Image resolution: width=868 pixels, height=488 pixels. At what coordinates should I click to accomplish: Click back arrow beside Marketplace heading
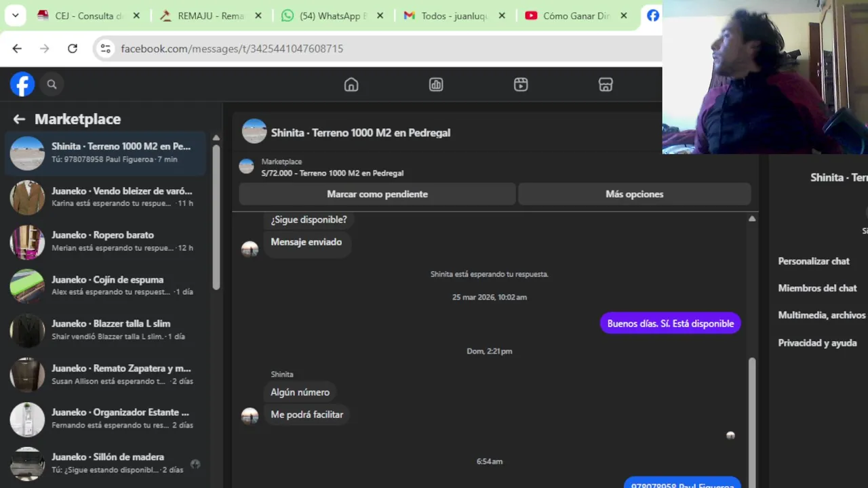(x=19, y=119)
